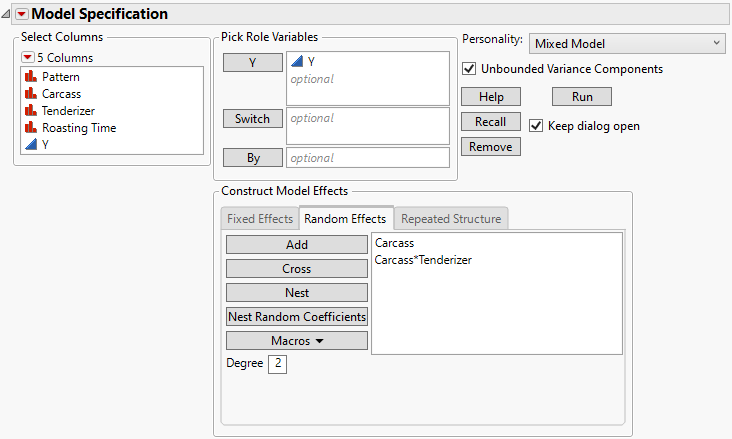
Task: Run the mixed model
Action: (x=582, y=97)
